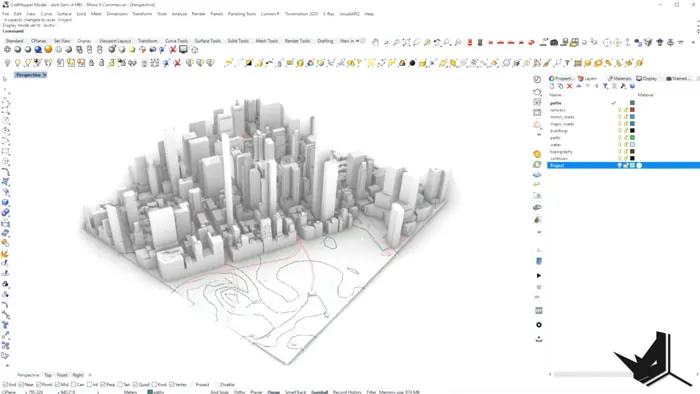
Task: Click the red X icon in Display toolbar
Action: coord(173,50)
